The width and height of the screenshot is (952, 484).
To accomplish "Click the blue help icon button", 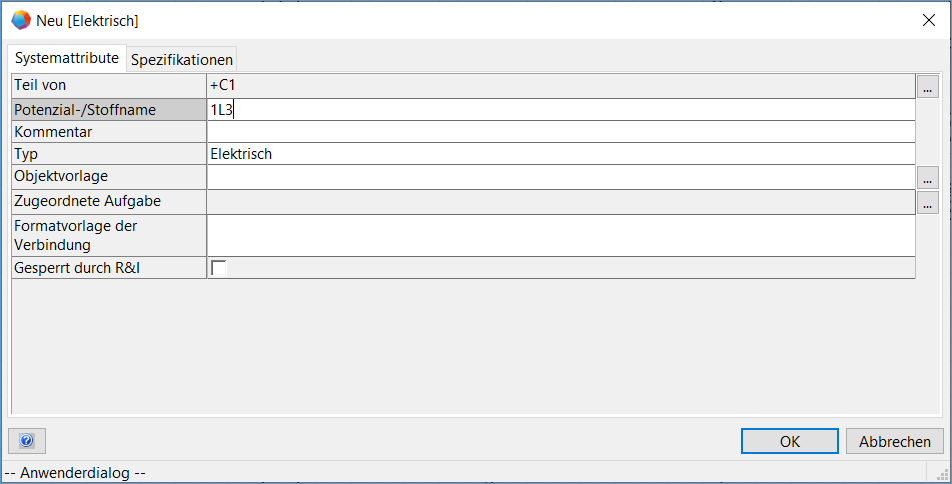I will pyautogui.click(x=27, y=441).
